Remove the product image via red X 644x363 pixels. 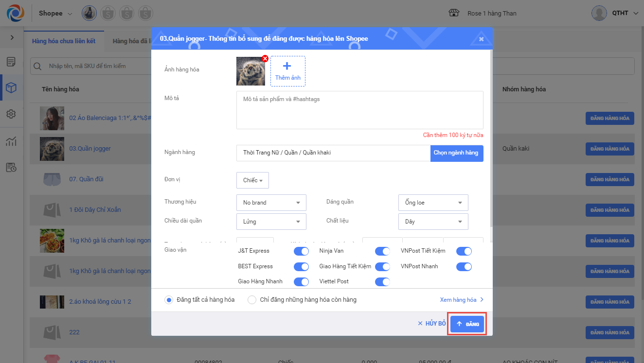coord(265,59)
